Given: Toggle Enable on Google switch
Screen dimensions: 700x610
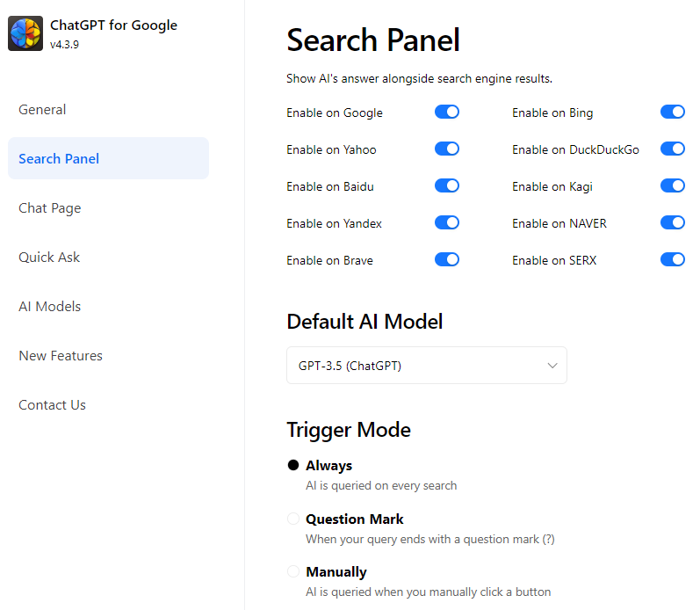Looking at the screenshot, I should tap(447, 112).
